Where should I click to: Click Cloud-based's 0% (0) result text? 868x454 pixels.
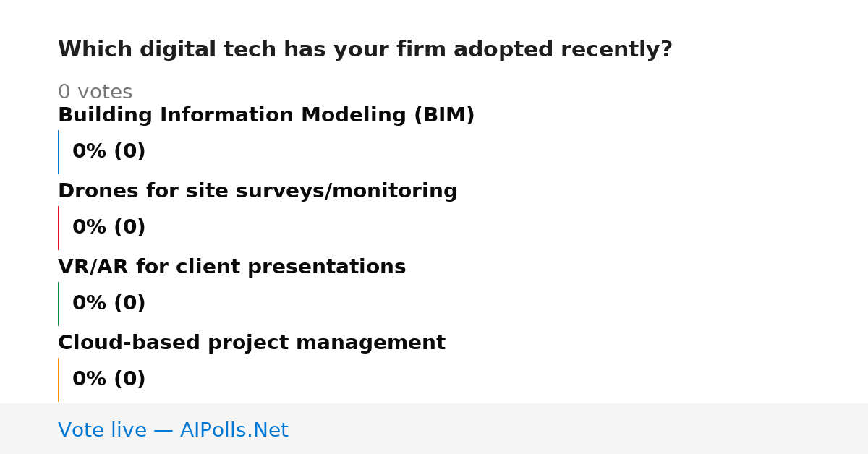click(x=109, y=380)
